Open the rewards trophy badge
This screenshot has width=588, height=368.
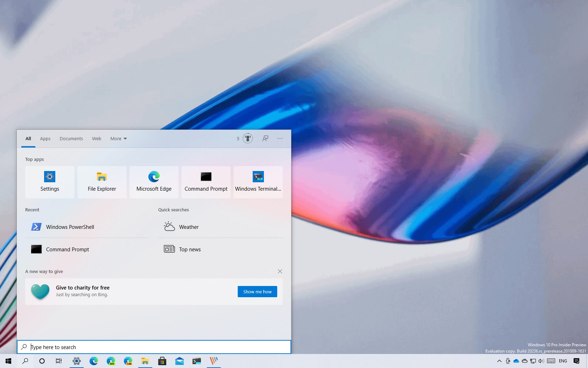248,138
